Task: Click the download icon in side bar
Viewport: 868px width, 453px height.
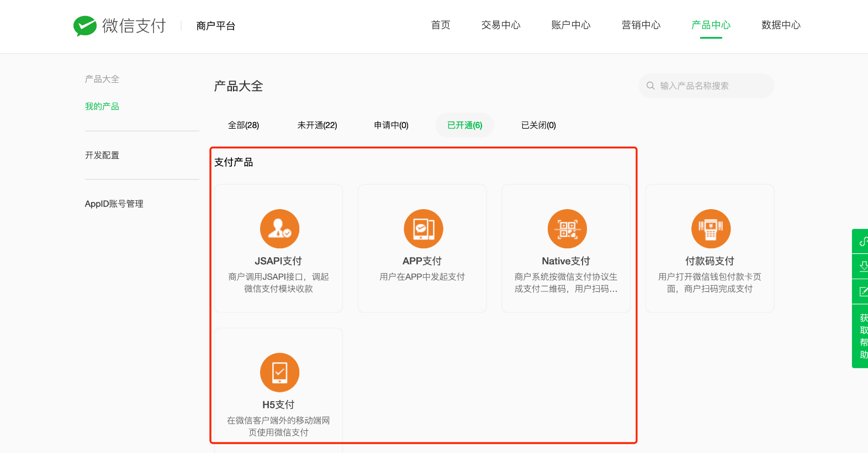Action: click(x=862, y=267)
